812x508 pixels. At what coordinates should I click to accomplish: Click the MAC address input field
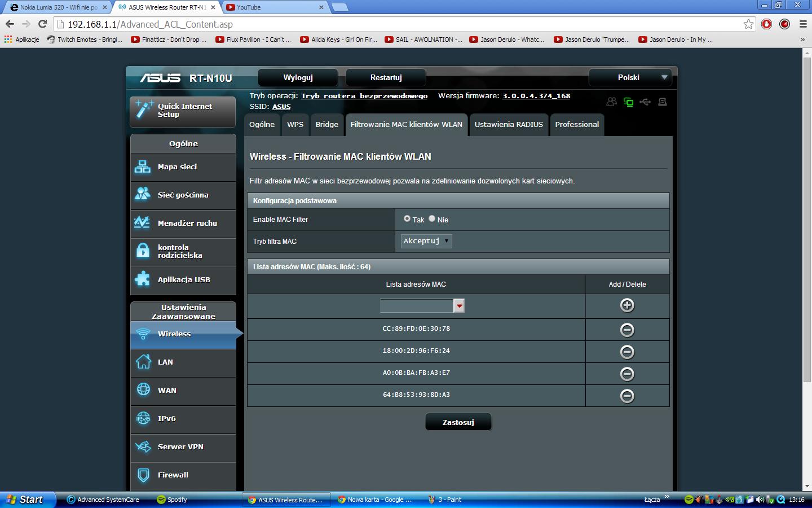coord(417,305)
